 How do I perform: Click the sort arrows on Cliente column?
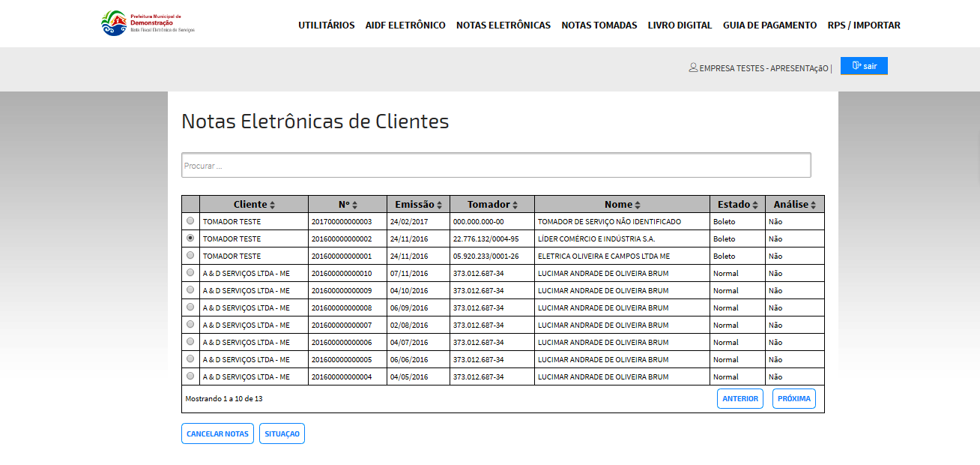(273, 205)
